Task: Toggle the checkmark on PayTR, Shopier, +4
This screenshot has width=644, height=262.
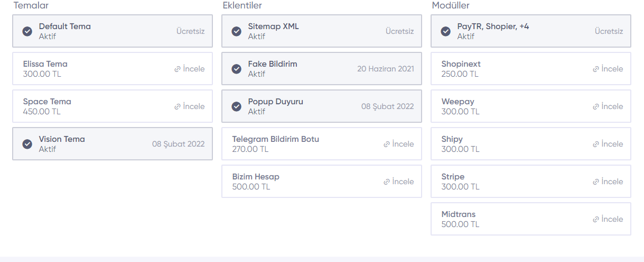Action: coord(446,31)
